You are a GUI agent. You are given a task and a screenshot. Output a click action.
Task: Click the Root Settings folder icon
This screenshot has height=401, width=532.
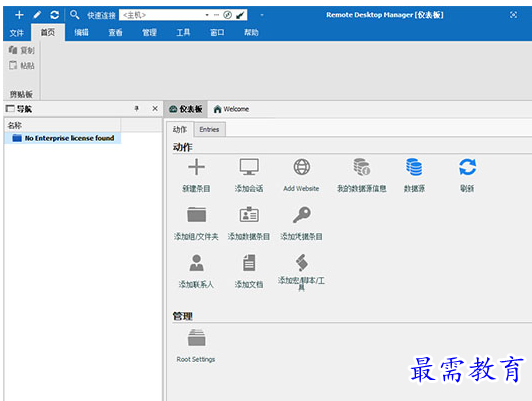pyautogui.click(x=196, y=338)
